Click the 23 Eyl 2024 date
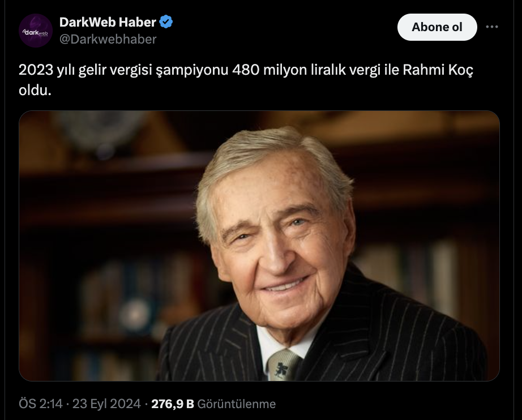 click(106, 404)
